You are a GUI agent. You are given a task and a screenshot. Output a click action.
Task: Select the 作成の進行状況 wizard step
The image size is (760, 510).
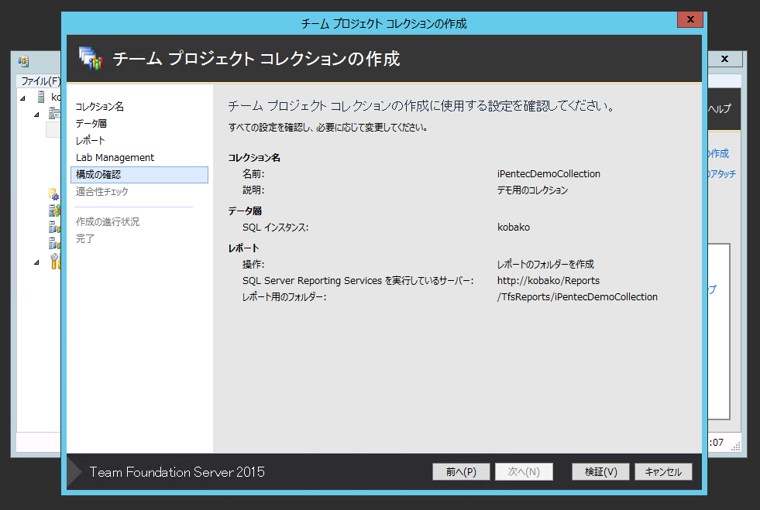[x=108, y=222]
